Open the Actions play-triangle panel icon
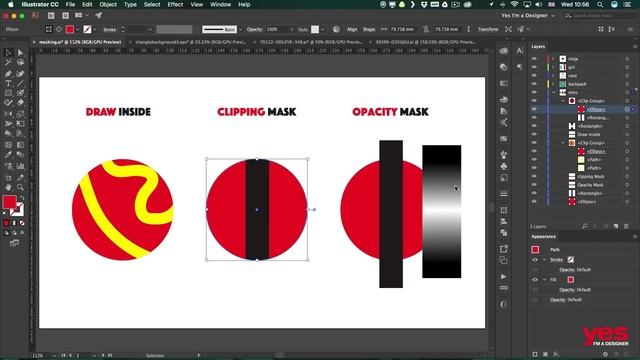 [504, 277]
